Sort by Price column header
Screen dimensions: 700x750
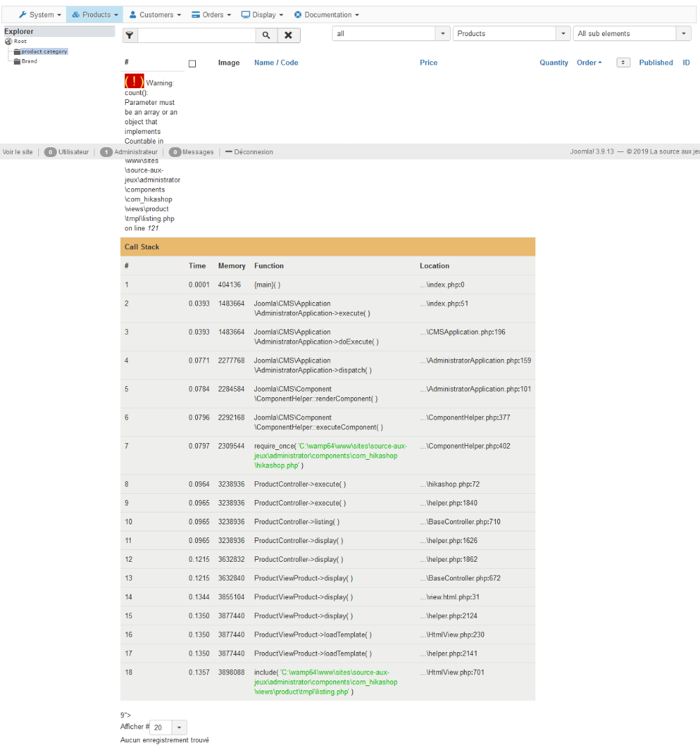[x=428, y=62]
